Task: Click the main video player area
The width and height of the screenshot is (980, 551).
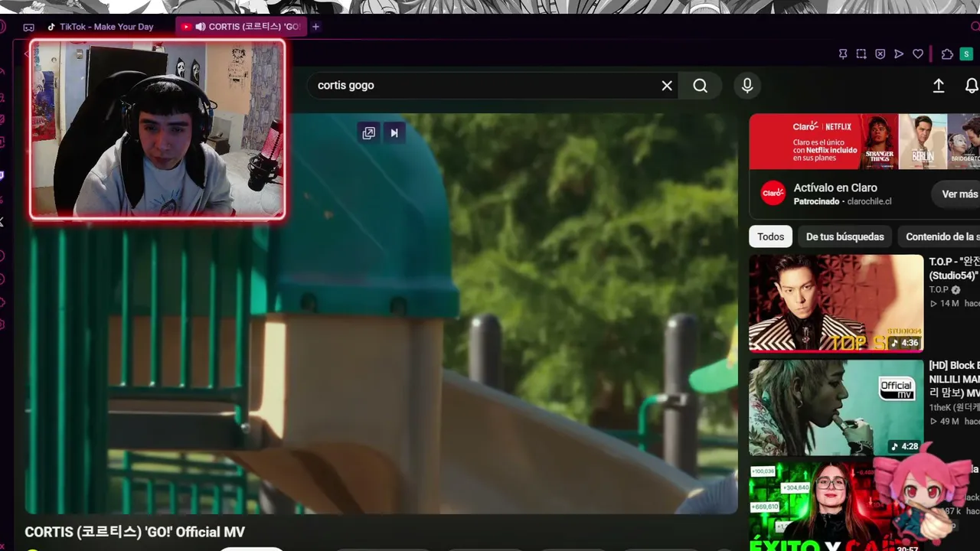Action: point(381,314)
